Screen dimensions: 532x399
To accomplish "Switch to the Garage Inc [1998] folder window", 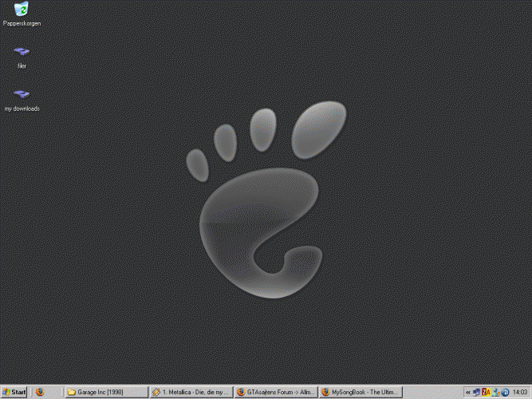I will 106,393.
